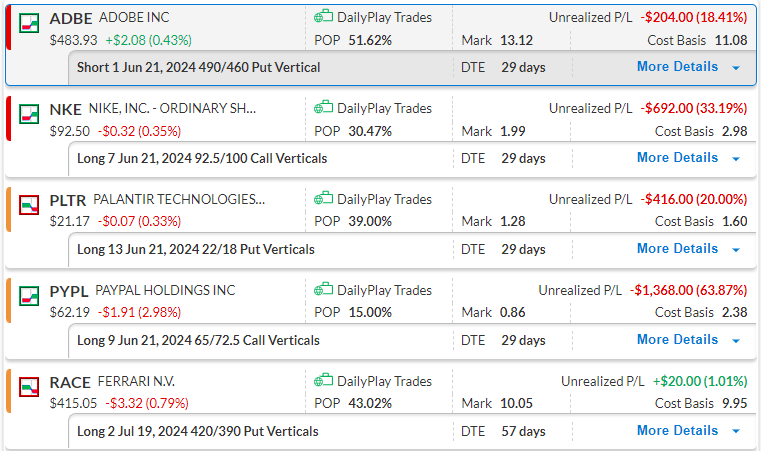The height and width of the screenshot is (451, 761).
Task: Click the NKE POP value 30.47%
Action: coord(370,132)
